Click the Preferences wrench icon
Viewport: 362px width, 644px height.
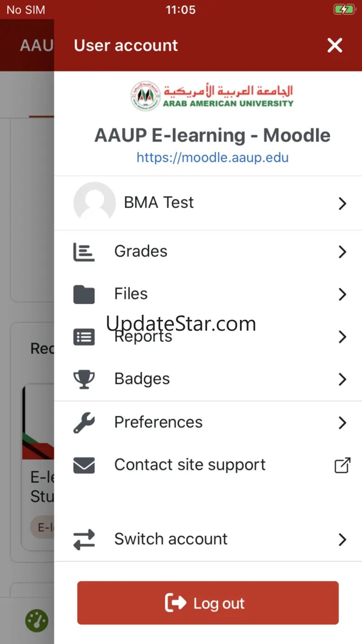coord(84,423)
